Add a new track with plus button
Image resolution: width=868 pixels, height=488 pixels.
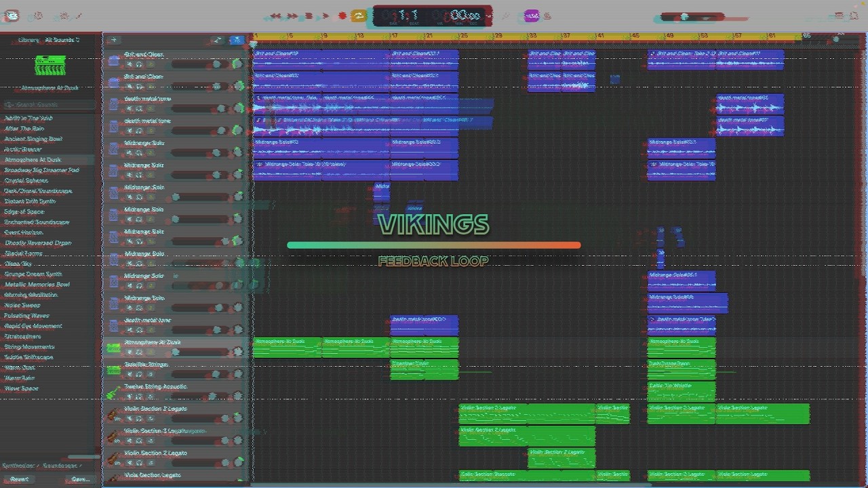click(113, 40)
